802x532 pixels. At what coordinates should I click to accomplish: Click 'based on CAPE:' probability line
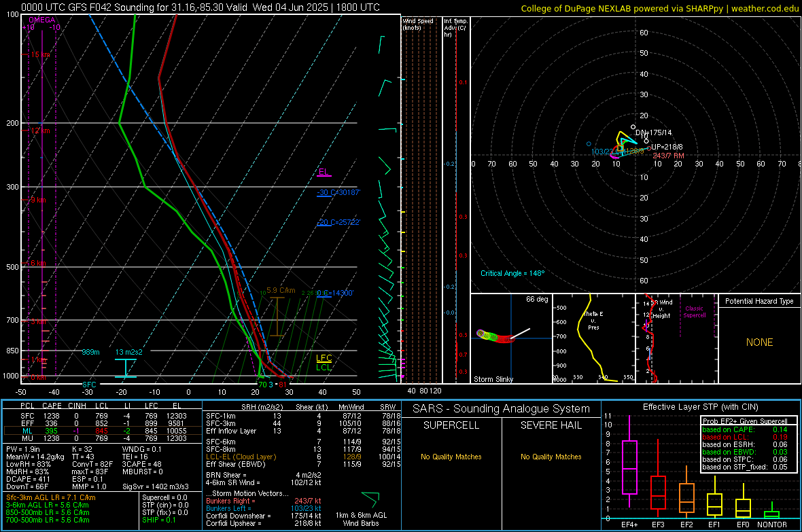pos(745,429)
